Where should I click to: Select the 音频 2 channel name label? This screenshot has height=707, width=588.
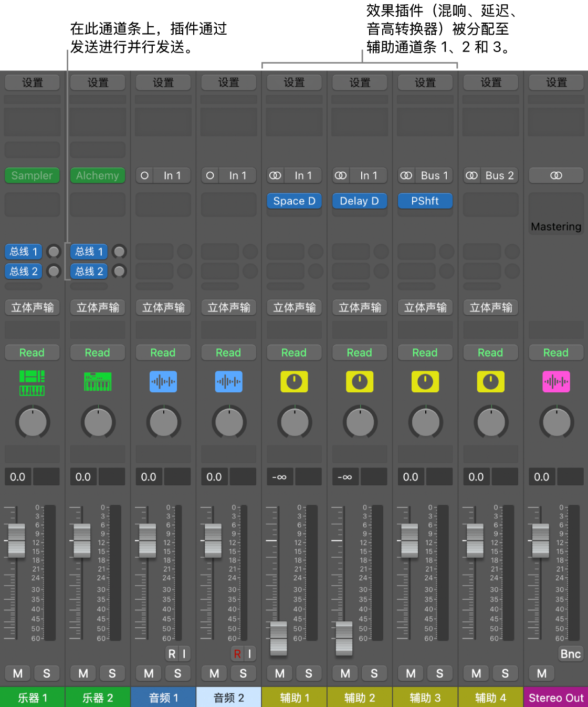(229, 697)
